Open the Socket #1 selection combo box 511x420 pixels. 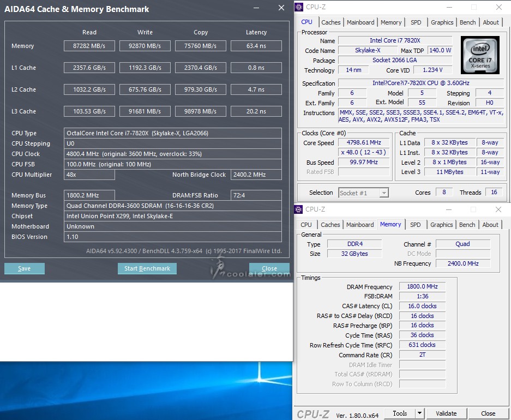click(363, 193)
